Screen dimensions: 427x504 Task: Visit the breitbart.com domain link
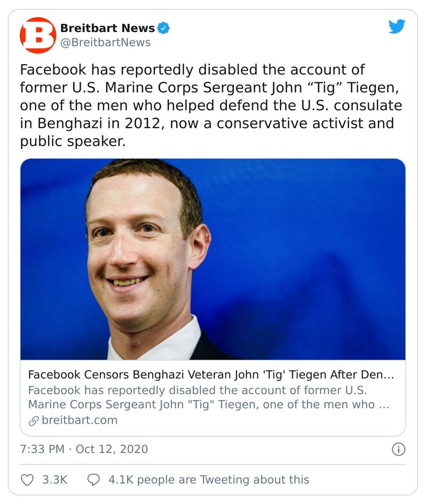coord(80,420)
